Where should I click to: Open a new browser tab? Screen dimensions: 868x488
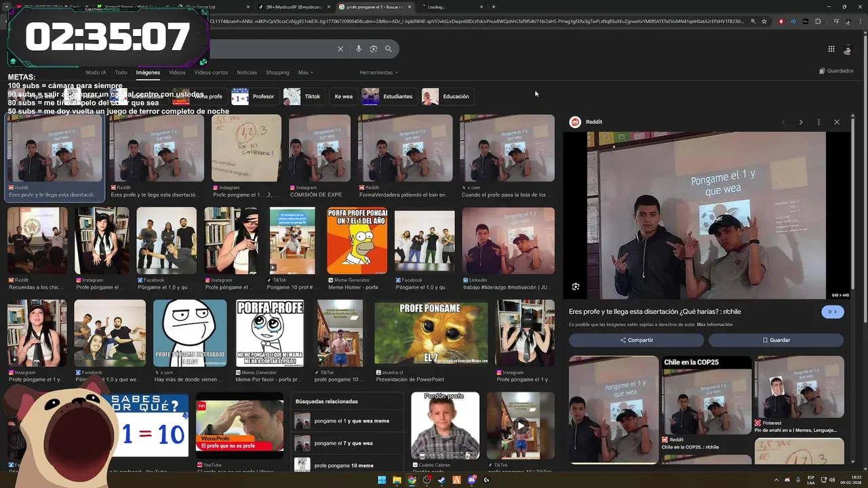(493, 7)
